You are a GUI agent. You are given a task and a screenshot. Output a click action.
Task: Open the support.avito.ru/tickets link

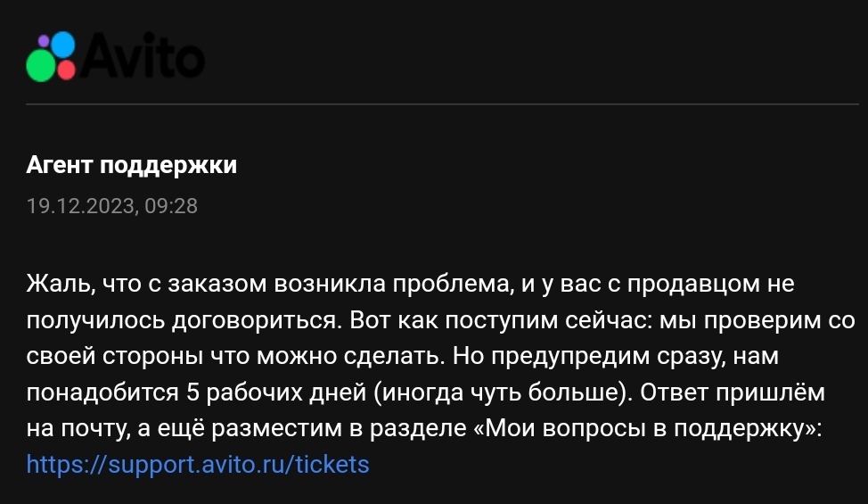tap(198, 465)
